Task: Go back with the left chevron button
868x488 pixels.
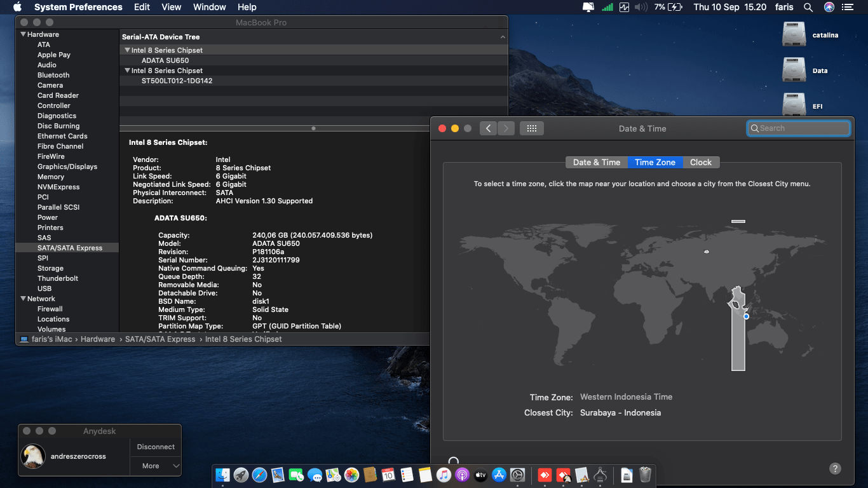Action: (x=488, y=128)
